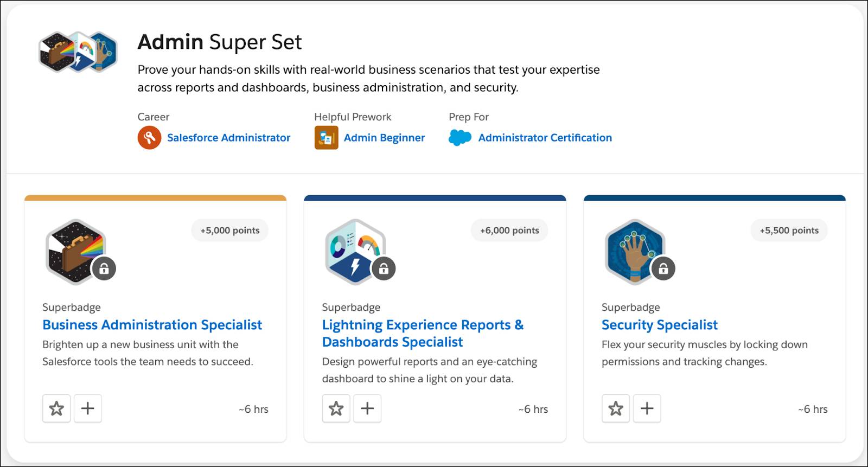The image size is (868, 467).
Task: Click the +5,000 points pill
Action: [230, 231]
